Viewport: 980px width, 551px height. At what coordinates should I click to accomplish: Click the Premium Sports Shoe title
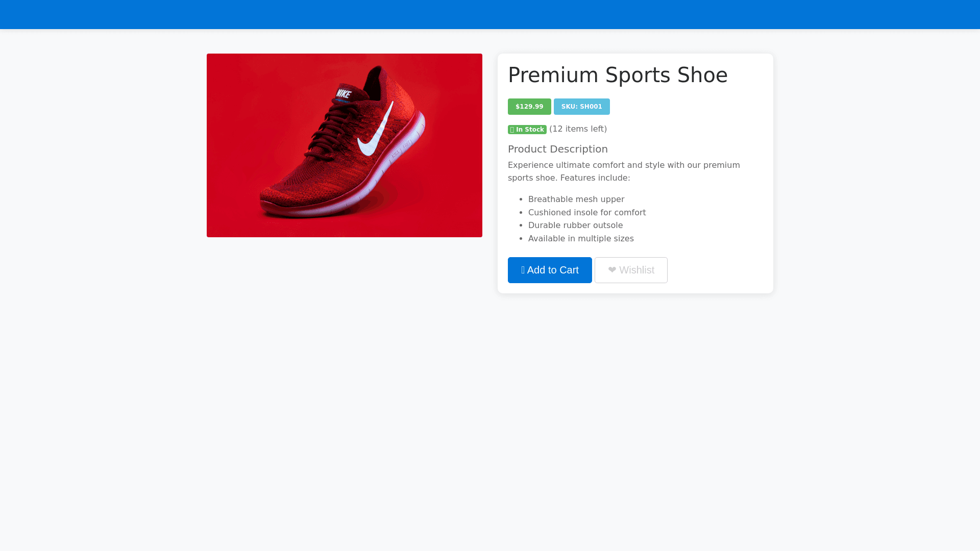tap(618, 75)
